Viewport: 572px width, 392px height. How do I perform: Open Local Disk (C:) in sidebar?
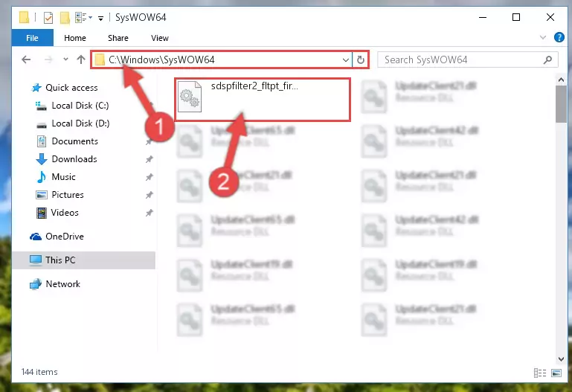[x=80, y=106]
